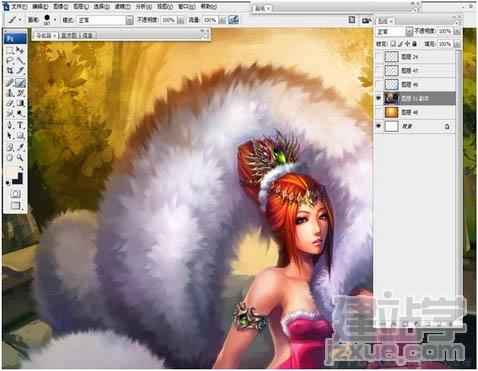Select the Gradient tool
Image resolution: width=478 pixels, height=371 pixels.
click(x=20, y=103)
